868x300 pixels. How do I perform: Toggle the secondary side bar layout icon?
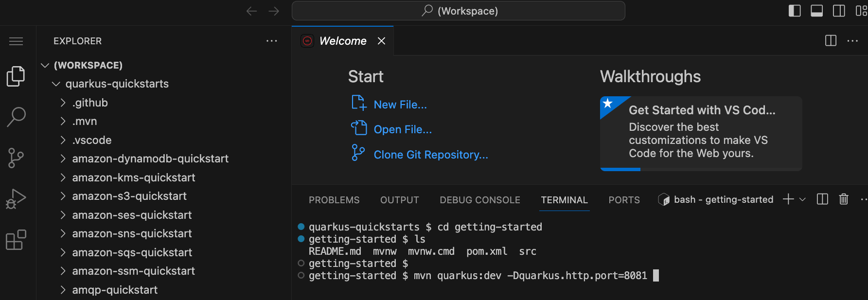coord(839,11)
